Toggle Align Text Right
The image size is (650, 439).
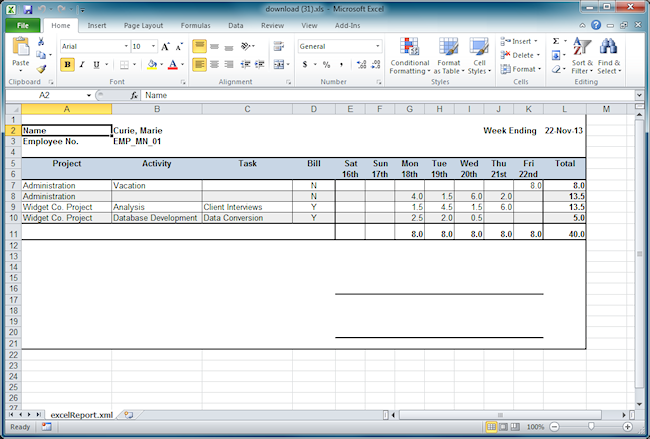point(229,64)
